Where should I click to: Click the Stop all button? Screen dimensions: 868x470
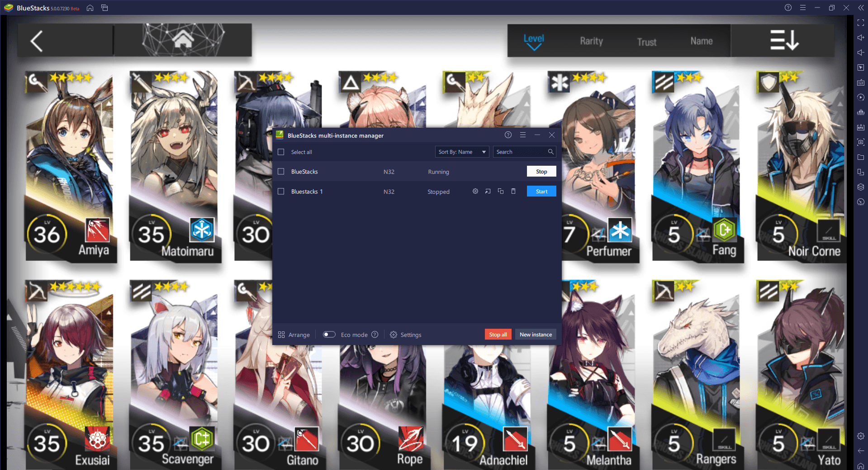click(x=498, y=335)
